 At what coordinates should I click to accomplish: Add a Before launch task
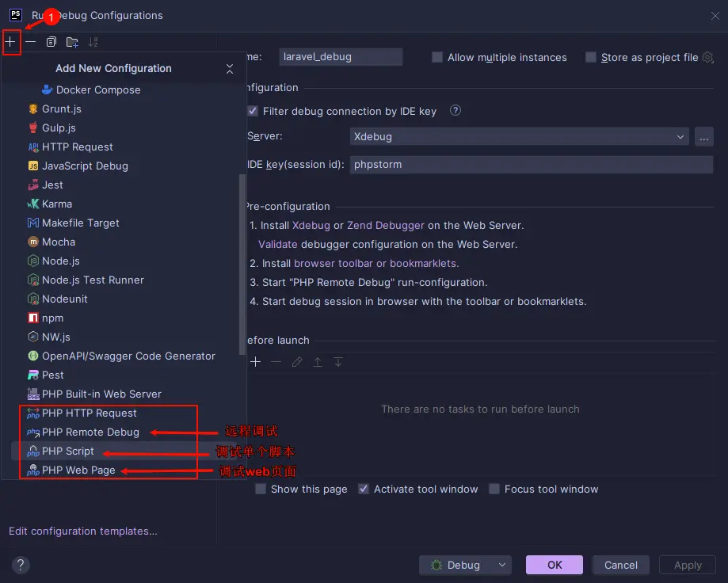(255, 362)
